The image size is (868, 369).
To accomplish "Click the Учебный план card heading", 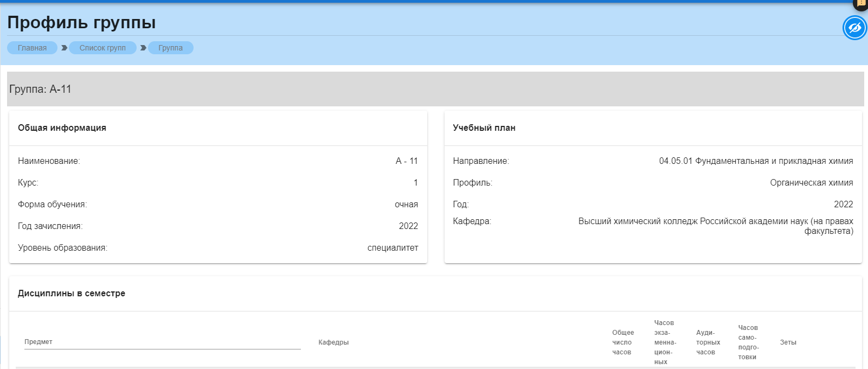I will pyautogui.click(x=484, y=128).
